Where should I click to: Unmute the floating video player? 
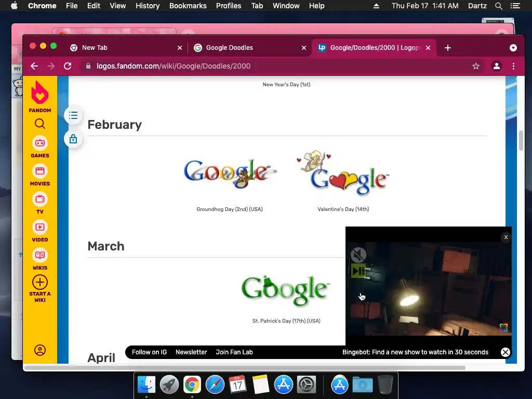358,255
